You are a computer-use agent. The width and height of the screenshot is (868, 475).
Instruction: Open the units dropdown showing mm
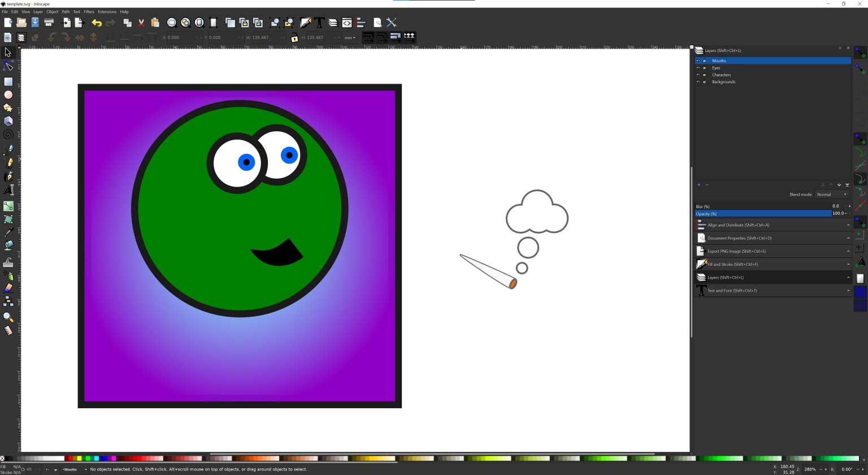point(349,37)
